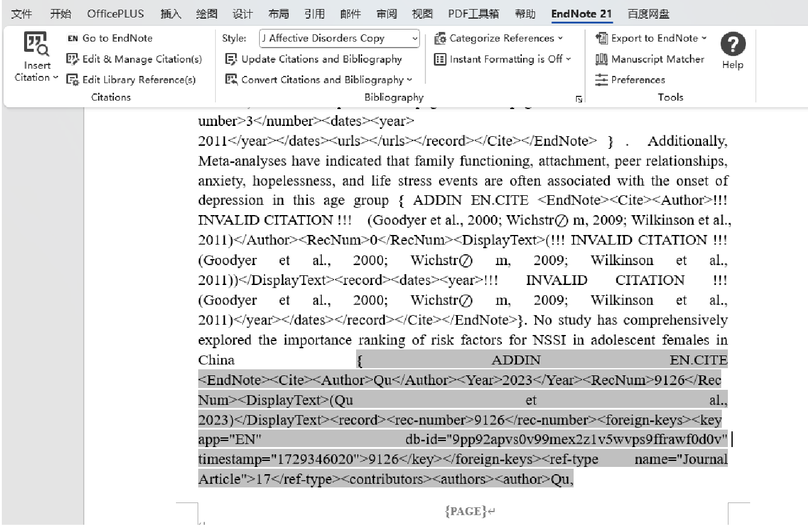Open the Bibliography settings dialog launcher
The height and width of the screenshot is (532, 808).
(578, 98)
